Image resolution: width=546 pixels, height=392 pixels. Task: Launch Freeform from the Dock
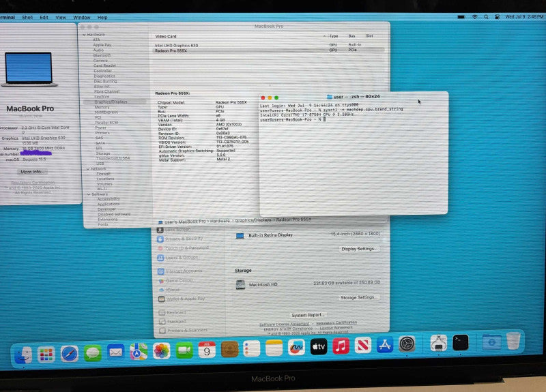[x=296, y=347]
